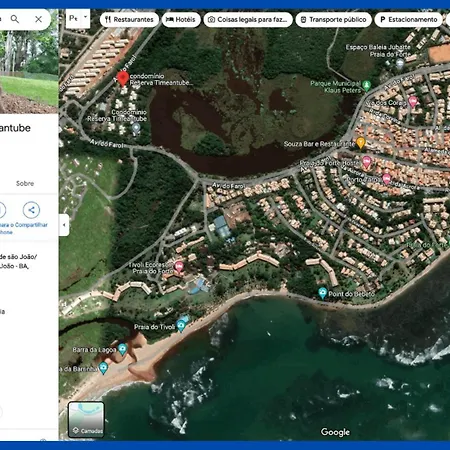450x450 pixels.
Task: Switch to the Sobre tab
Action: click(25, 183)
